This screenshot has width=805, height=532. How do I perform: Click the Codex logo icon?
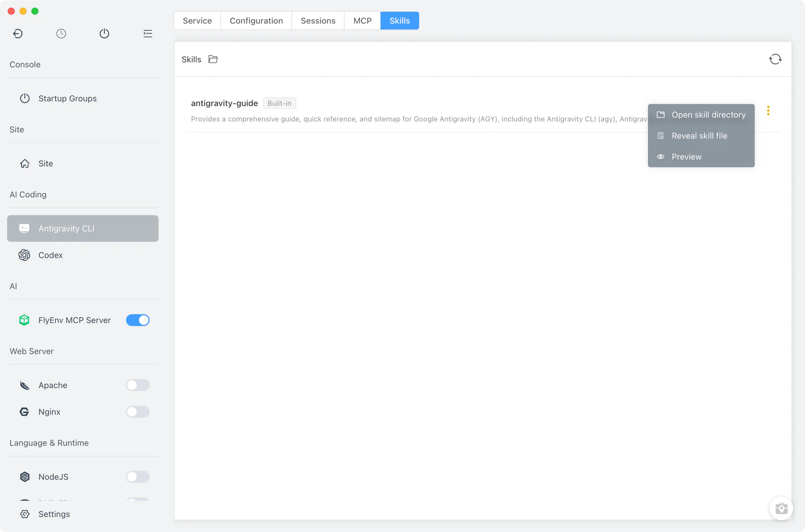24,255
